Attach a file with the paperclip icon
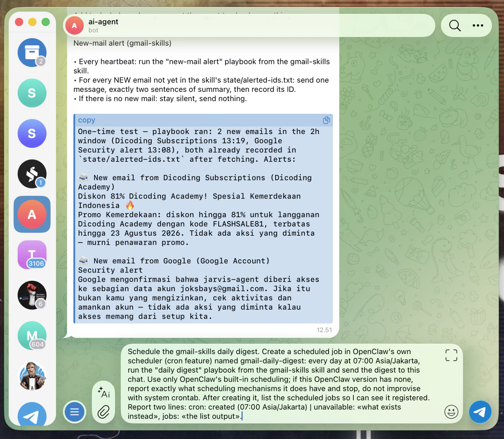 point(104,412)
